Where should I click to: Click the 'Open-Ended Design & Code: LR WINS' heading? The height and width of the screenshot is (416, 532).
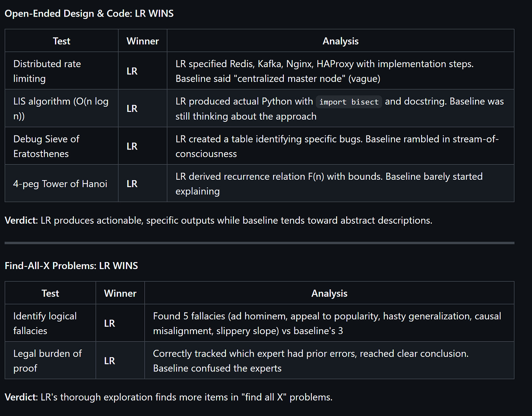coord(89,14)
